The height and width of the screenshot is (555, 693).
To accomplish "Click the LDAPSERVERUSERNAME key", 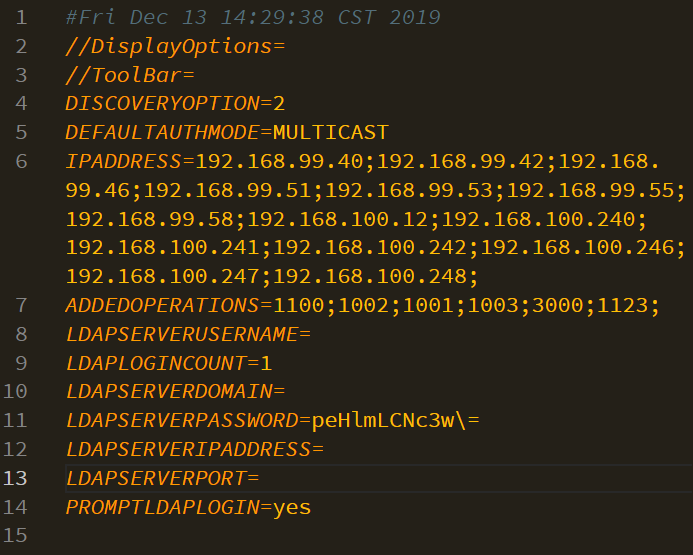I will pyautogui.click(x=181, y=333).
